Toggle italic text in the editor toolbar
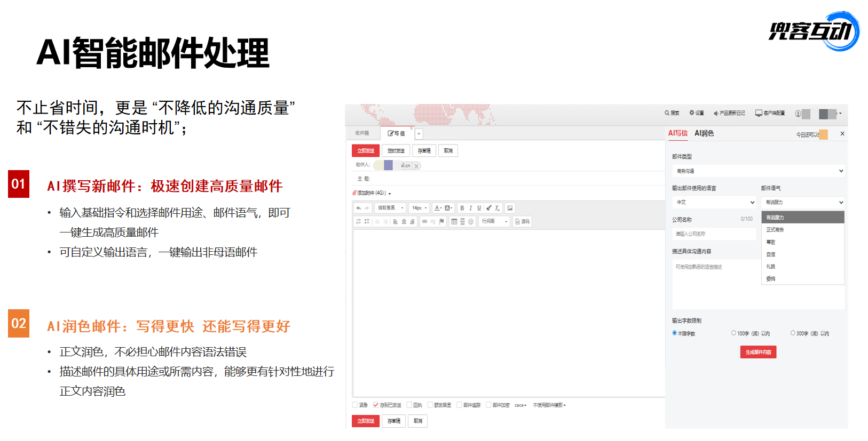The image size is (868, 441). point(470,208)
